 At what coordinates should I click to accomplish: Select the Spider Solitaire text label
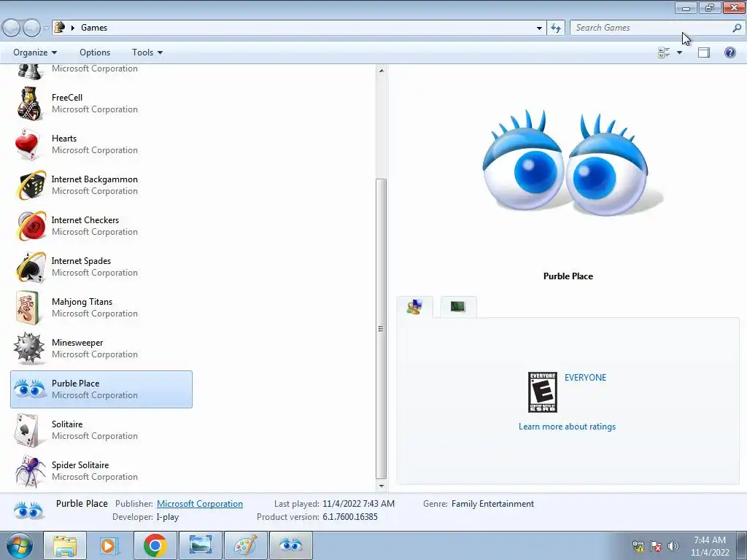(x=80, y=465)
